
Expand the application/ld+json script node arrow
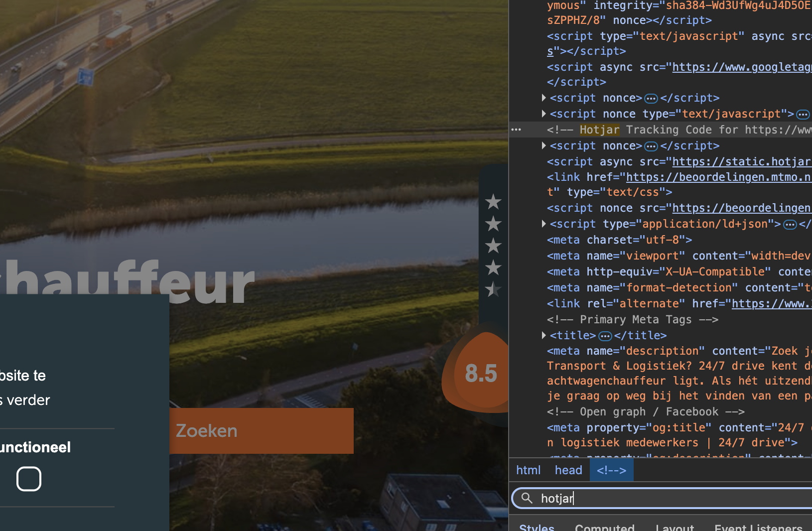543,224
